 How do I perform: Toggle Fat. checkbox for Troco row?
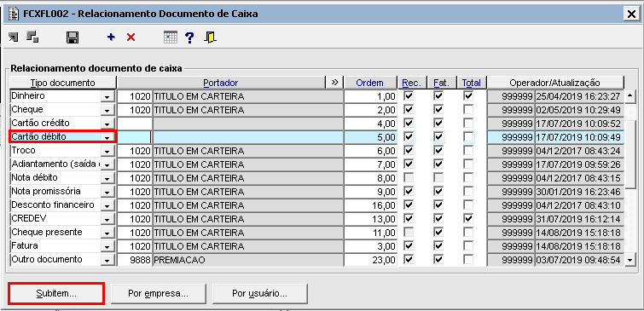438,151
